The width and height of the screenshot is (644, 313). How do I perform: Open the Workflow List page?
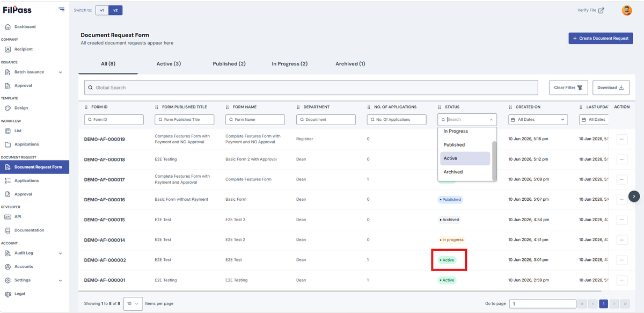[x=18, y=130]
